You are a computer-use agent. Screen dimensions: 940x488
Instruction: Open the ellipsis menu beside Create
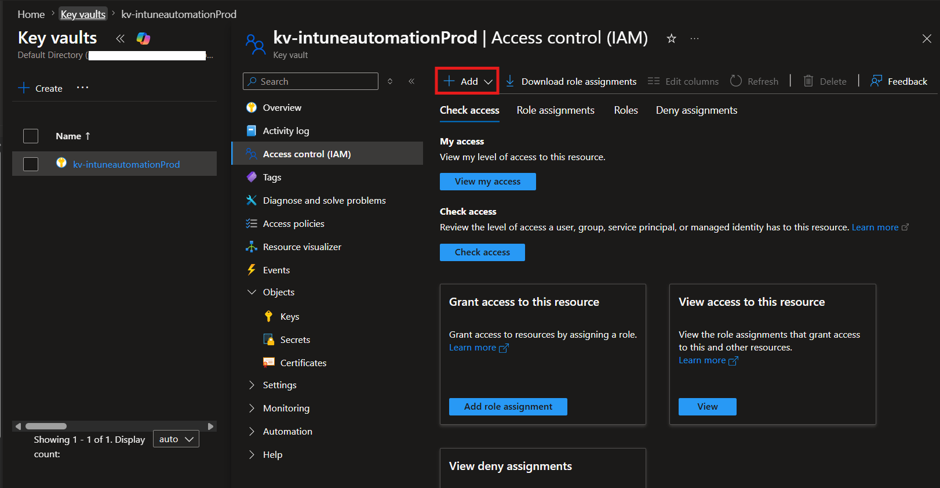pos(83,88)
